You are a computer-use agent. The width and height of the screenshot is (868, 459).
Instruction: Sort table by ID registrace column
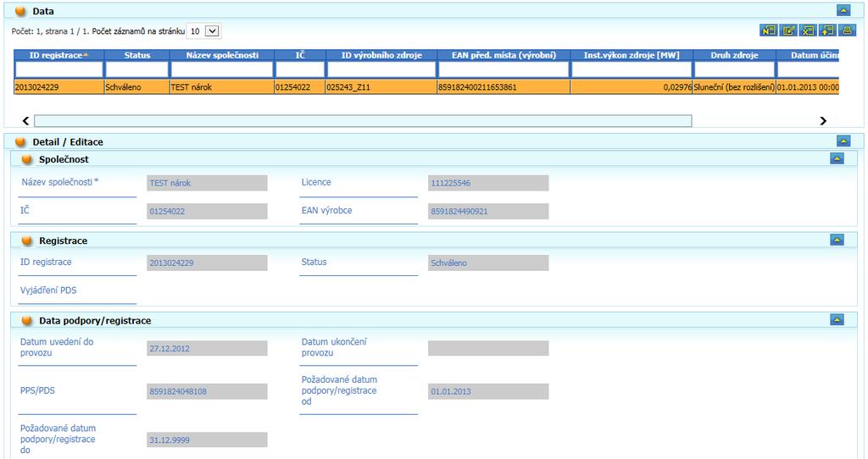pos(58,55)
